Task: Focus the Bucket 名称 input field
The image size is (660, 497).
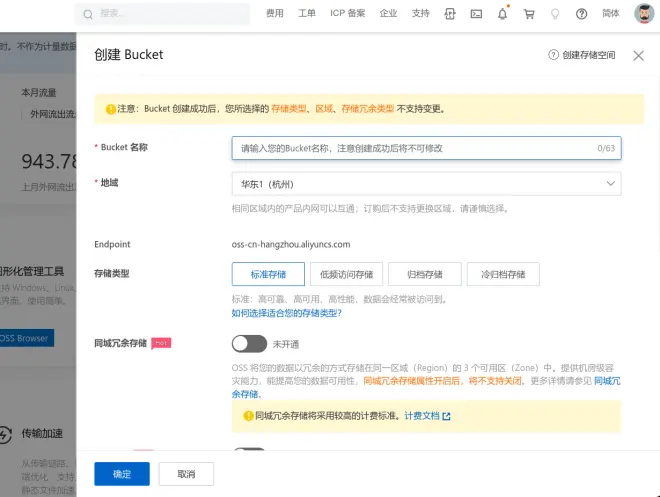Action: click(x=426, y=148)
